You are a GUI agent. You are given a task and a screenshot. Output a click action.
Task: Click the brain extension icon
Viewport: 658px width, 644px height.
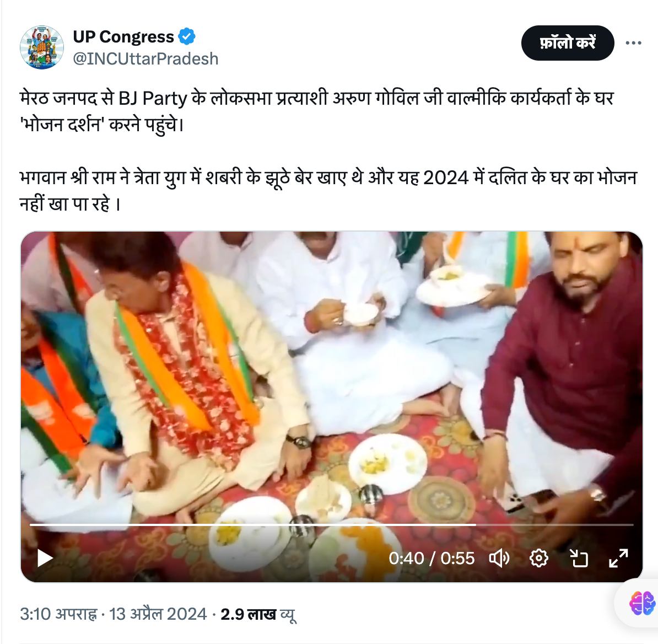point(642,603)
